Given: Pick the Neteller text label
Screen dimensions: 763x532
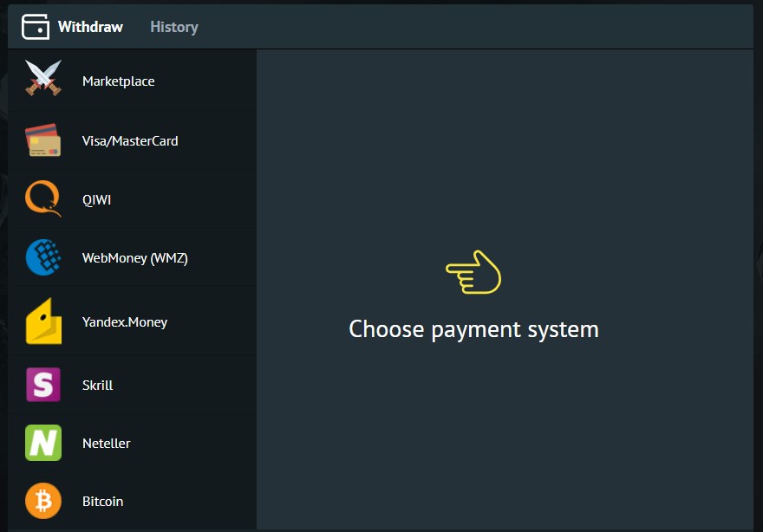Looking at the screenshot, I should pos(107,443).
